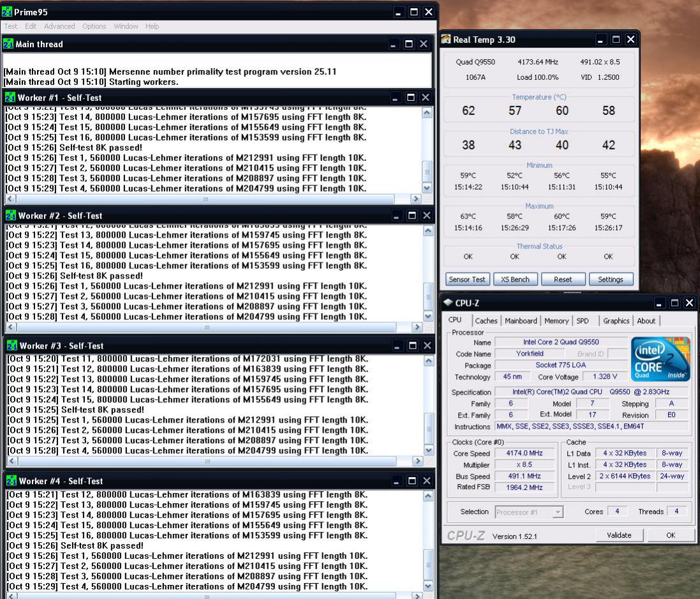Minimize the Real Temp window

pos(600,40)
